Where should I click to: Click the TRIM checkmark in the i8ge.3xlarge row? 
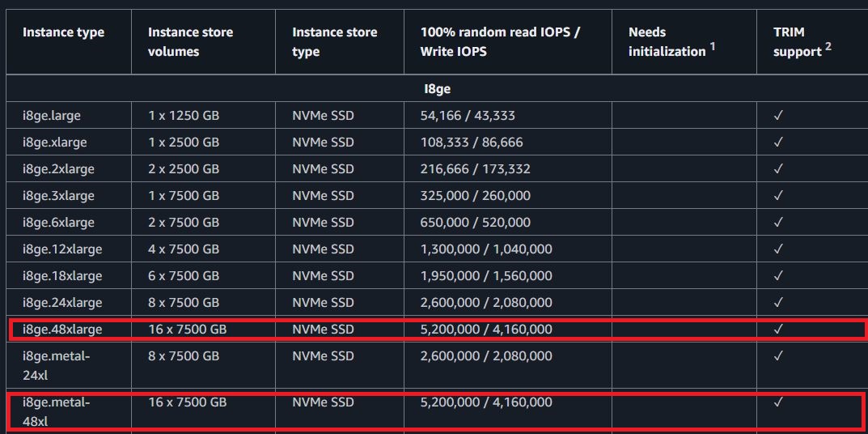778,196
